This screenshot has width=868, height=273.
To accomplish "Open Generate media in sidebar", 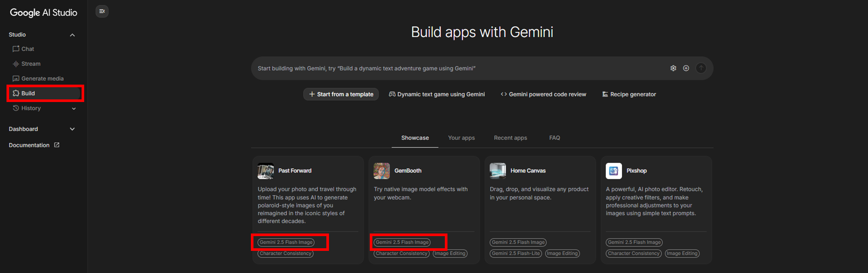I will pyautogui.click(x=38, y=79).
